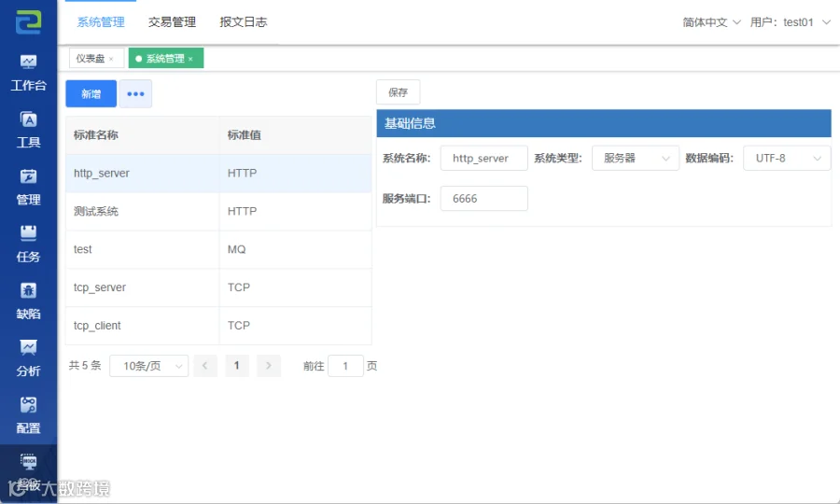This screenshot has width=840, height=504.
Task: Click the MQ value cell
Action: coord(296,249)
